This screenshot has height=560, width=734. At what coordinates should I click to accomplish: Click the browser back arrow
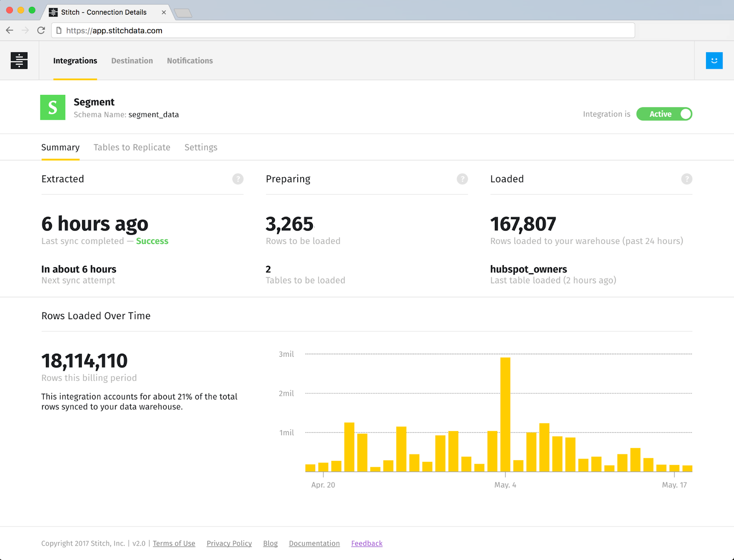coord(9,30)
